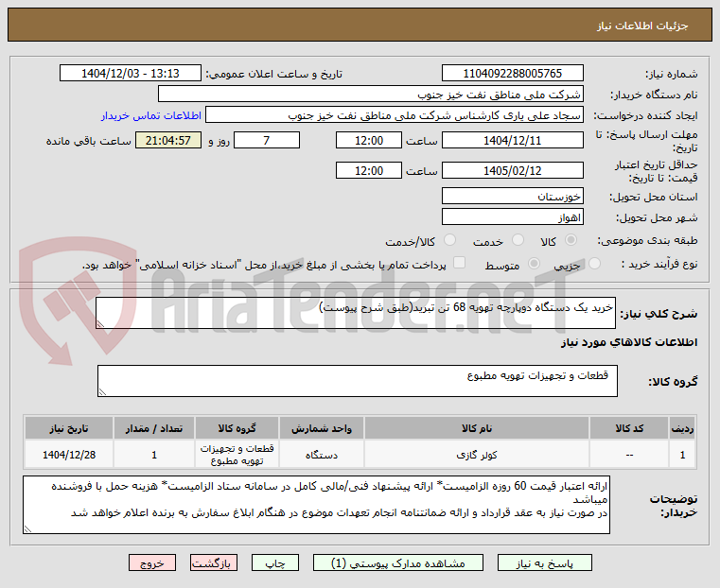The height and width of the screenshot is (588, 720).
Task: Click the need date cell 1404/12/28
Action: point(69,455)
